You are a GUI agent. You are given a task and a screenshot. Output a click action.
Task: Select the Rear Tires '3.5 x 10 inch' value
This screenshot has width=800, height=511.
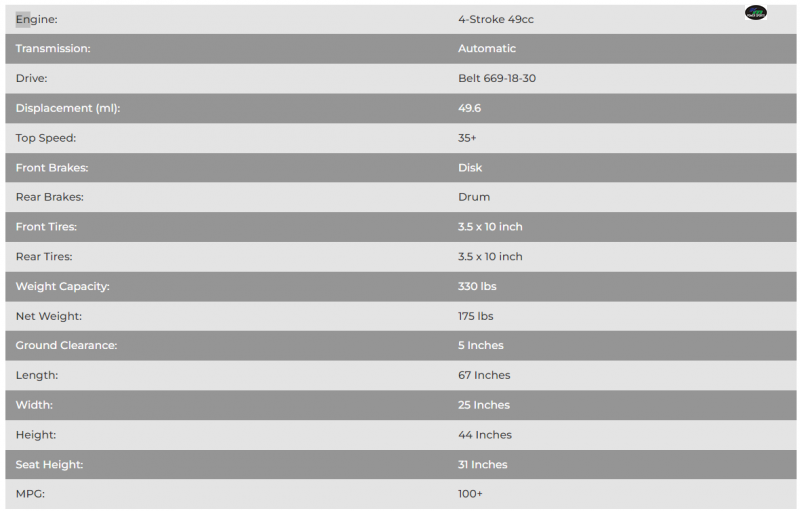490,257
